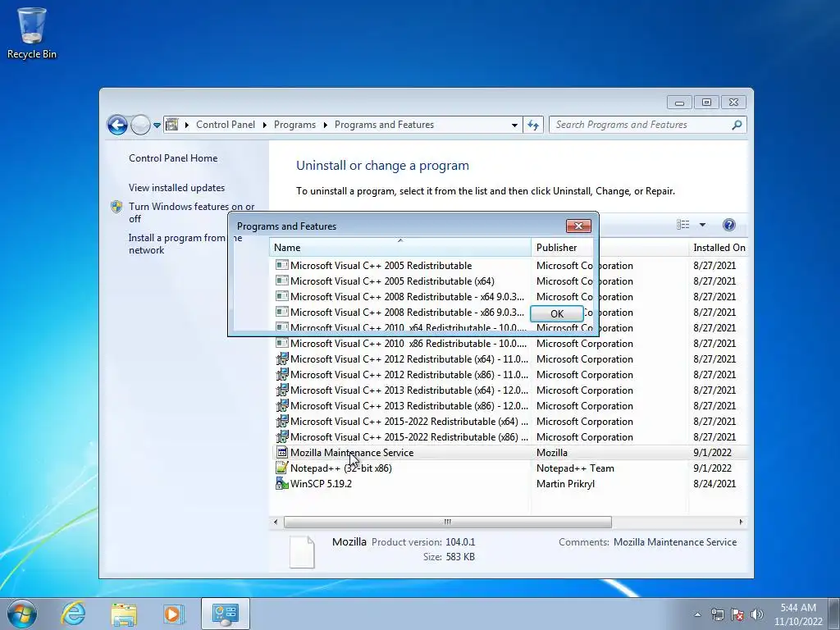Open recent pages dropdown next to nav arrows
Image resolution: width=840 pixels, height=630 pixels.
157,125
